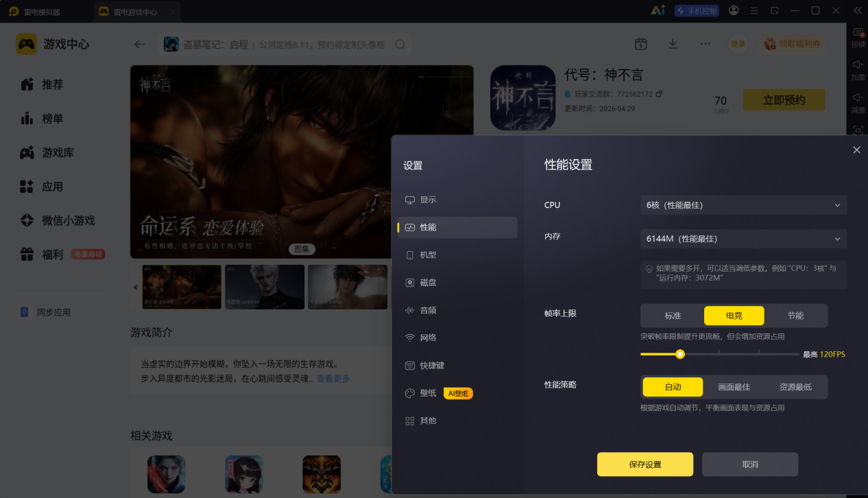Click the 取消 button
This screenshot has height=498, width=868.
750,464
